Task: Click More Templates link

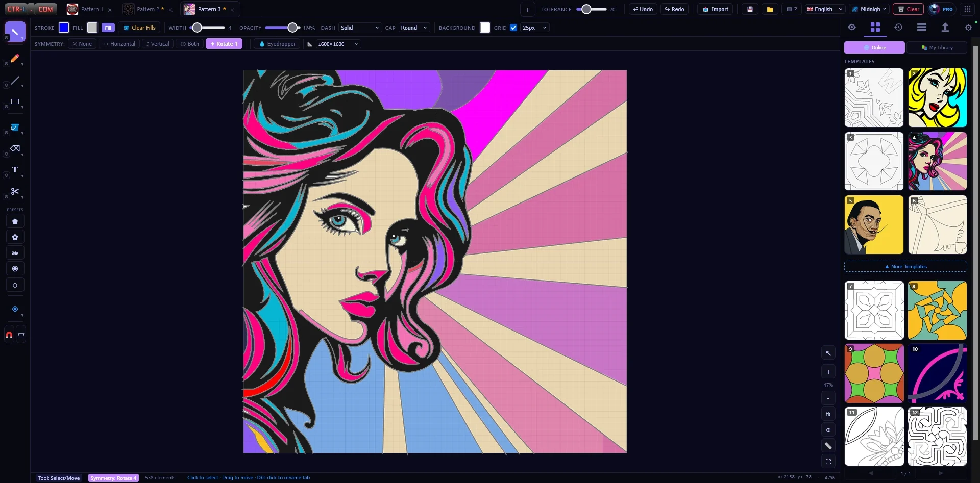Action: point(905,267)
